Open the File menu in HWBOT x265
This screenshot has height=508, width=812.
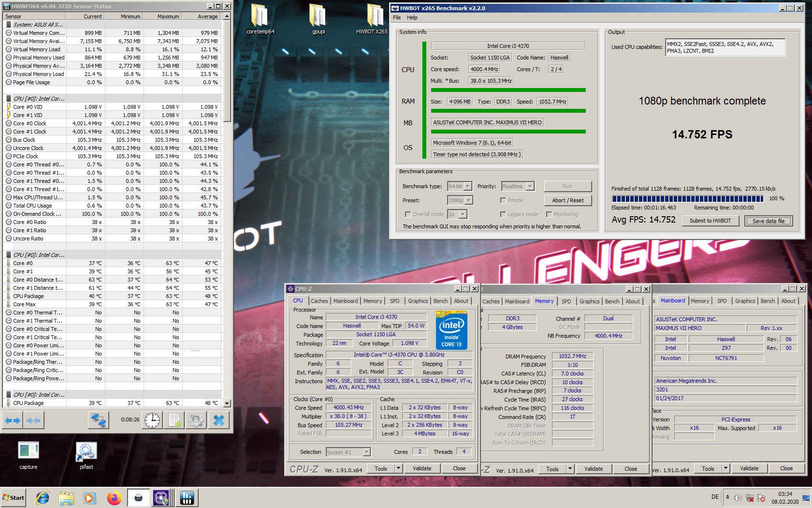point(397,17)
